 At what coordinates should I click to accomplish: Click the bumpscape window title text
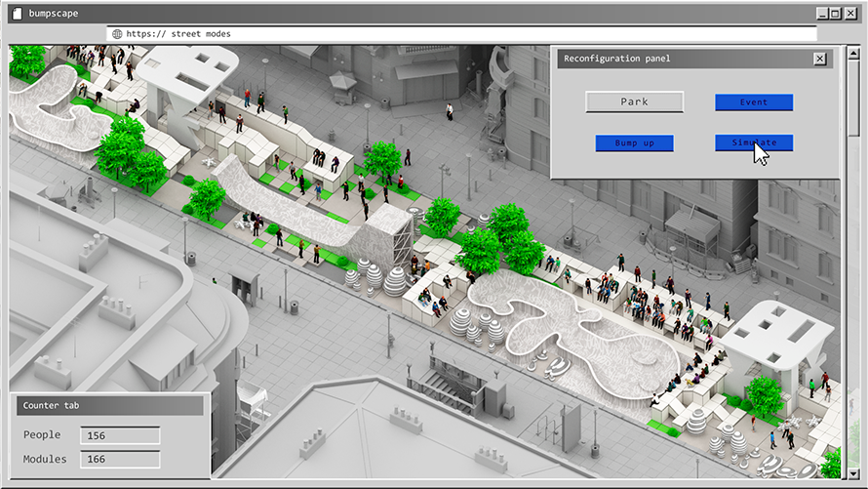tap(53, 14)
